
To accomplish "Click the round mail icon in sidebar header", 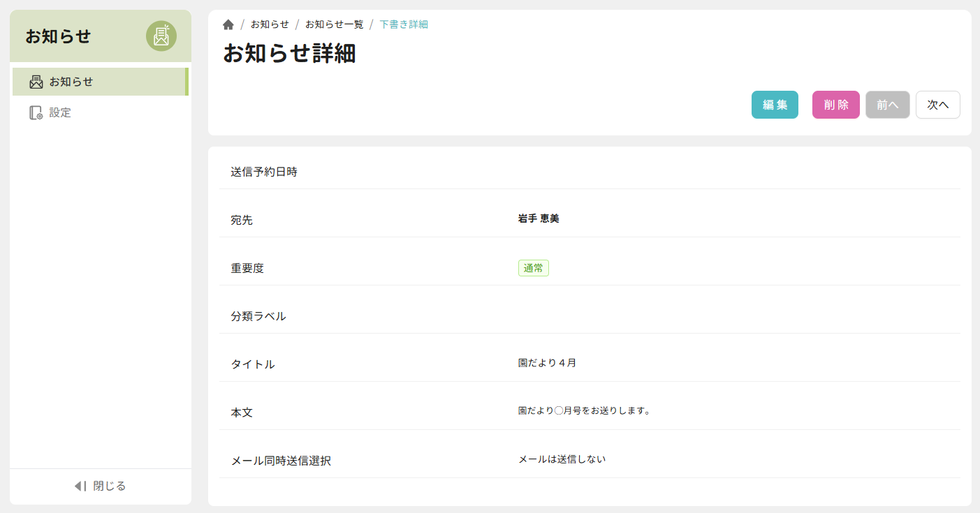I will coord(161,36).
